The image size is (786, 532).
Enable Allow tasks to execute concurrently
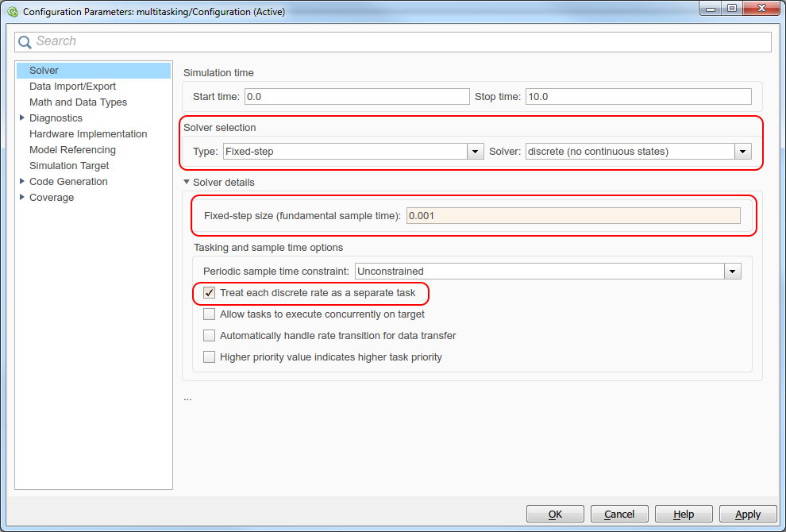209,314
